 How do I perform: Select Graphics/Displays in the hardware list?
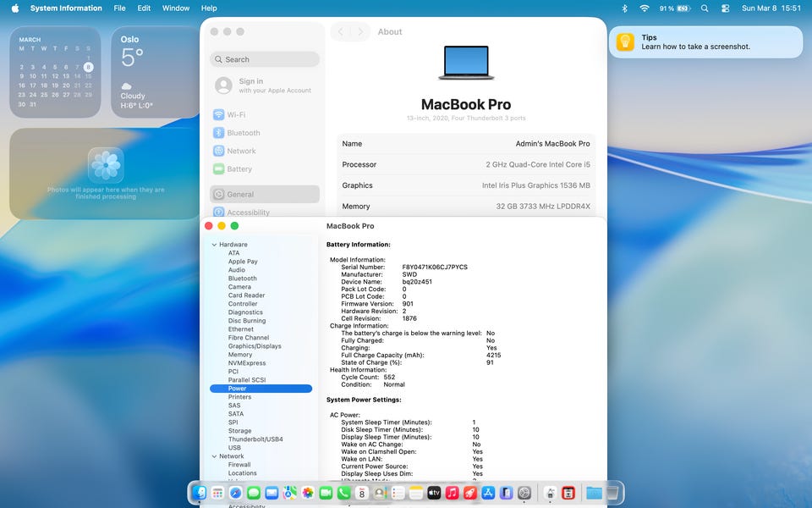[255, 346]
